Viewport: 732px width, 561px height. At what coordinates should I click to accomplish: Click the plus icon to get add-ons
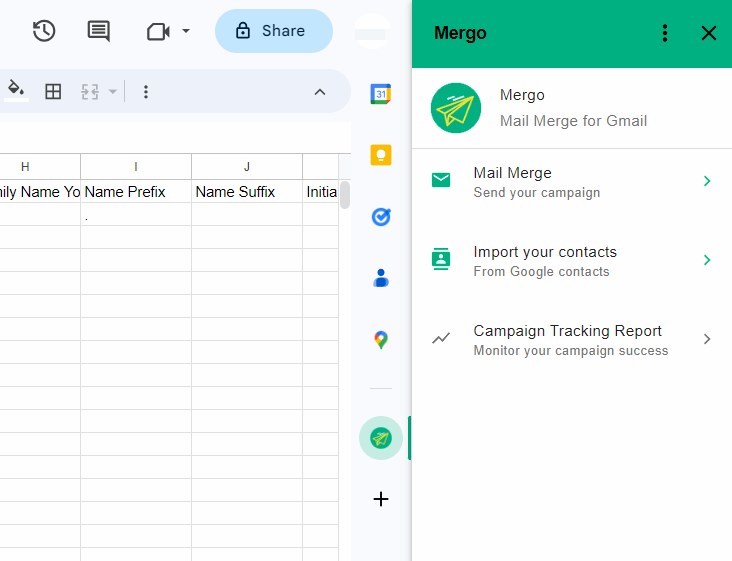point(381,499)
